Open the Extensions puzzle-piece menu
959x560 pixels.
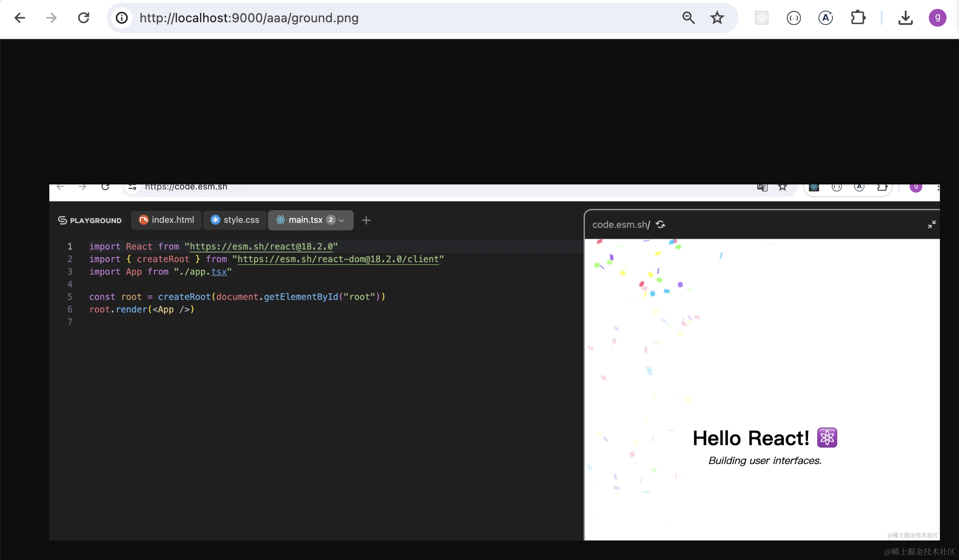858,18
